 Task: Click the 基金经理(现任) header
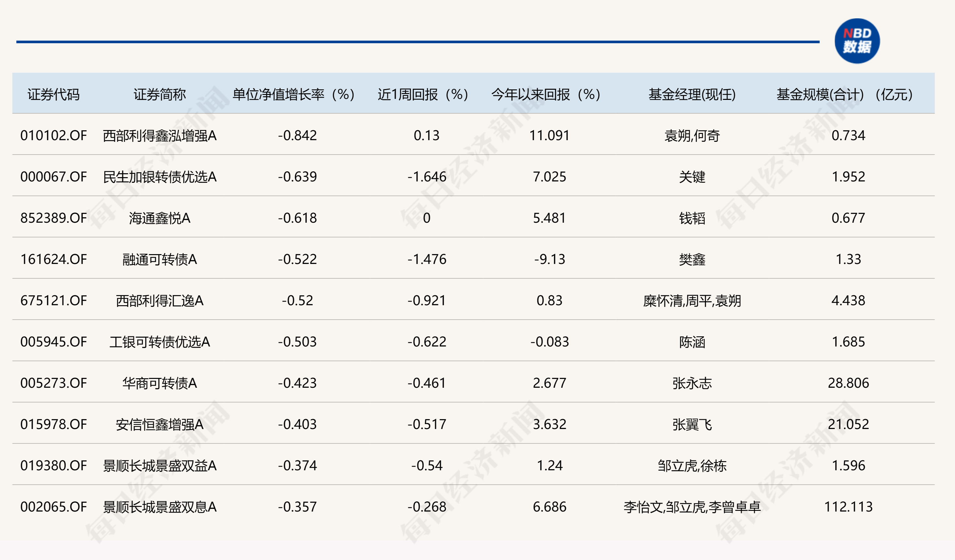692,94
